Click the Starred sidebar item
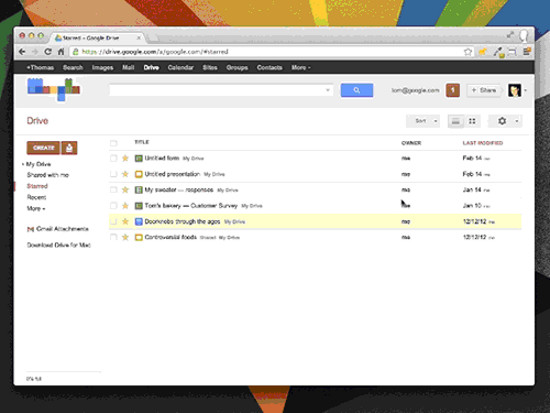 pyautogui.click(x=37, y=186)
